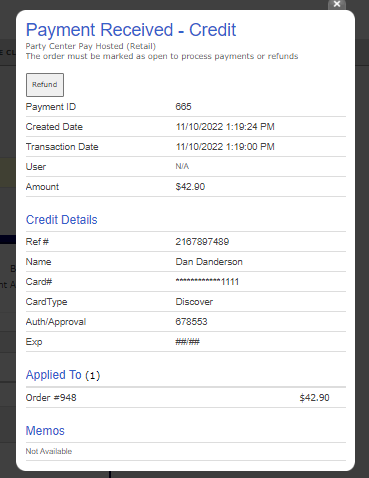
Task: Click the Transaction Date timestamp
Action: coord(225,147)
